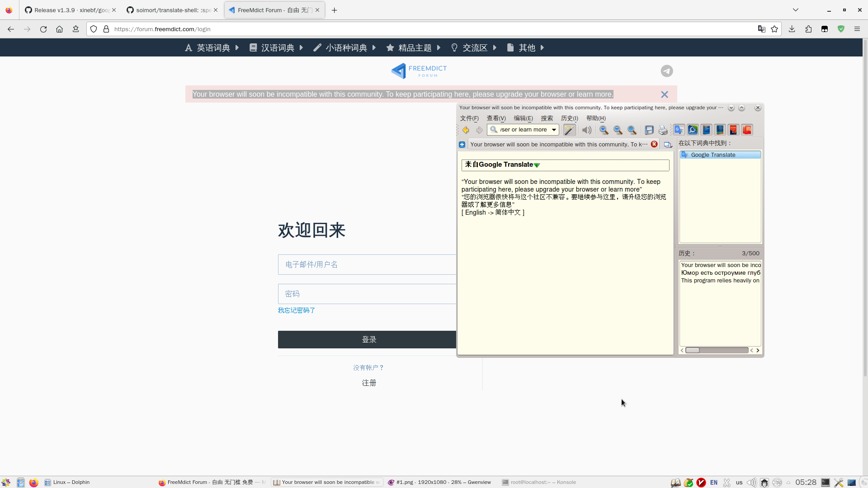
Task: Click the 注册 register button
Action: (369, 383)
